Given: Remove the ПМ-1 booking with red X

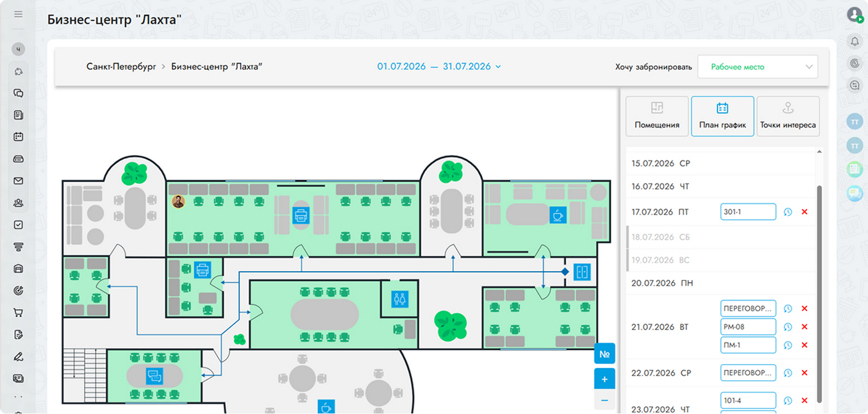Looking at the screenshot, I should click(x=805, y=345).
